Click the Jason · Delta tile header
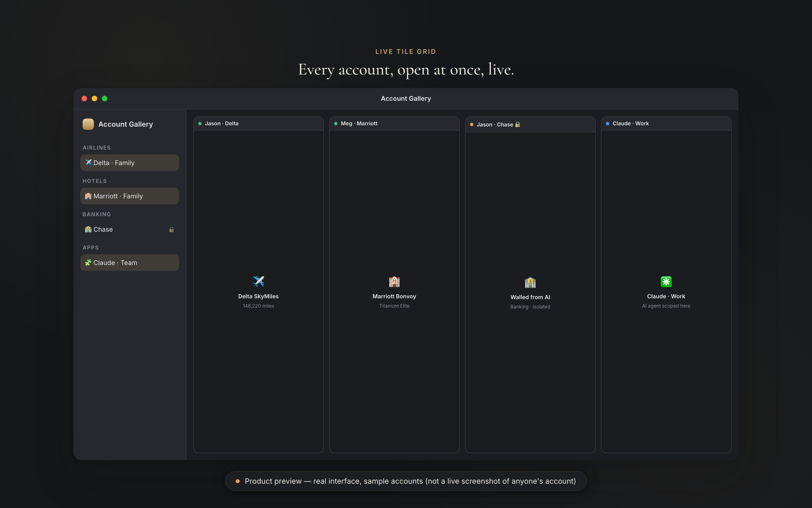Viewport: 812px width, 508px height. coord(258,124)
